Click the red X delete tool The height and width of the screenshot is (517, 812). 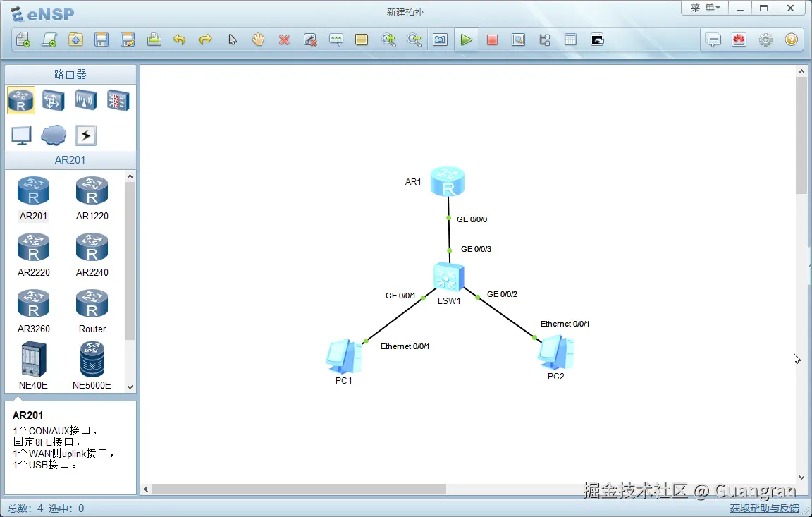pos(284,40)
